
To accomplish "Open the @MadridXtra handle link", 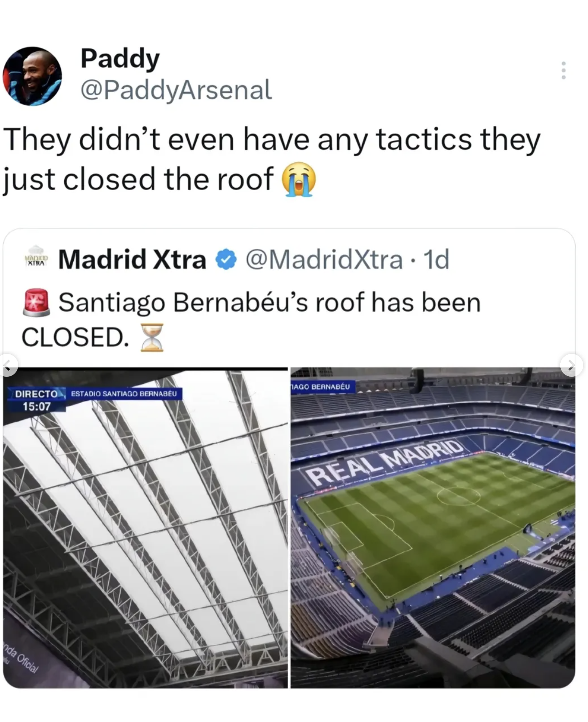I will point(324,259).
